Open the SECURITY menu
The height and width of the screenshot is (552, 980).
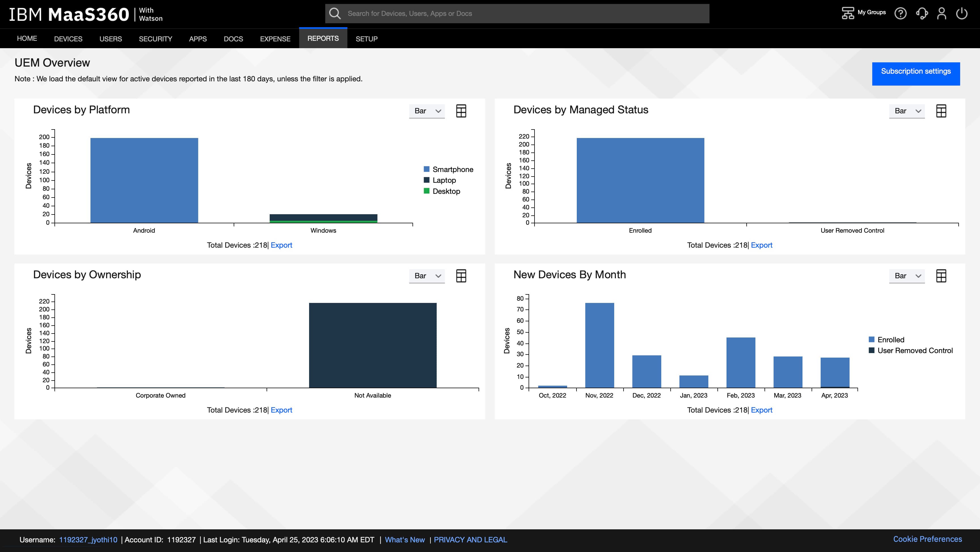coord(156,39)
